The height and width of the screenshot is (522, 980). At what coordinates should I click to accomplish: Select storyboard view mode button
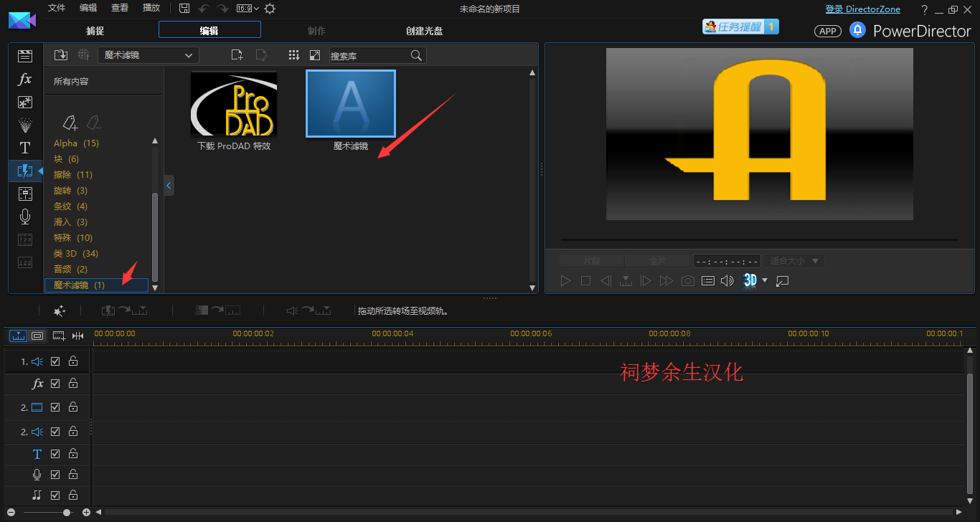click(x=37, y=336)
